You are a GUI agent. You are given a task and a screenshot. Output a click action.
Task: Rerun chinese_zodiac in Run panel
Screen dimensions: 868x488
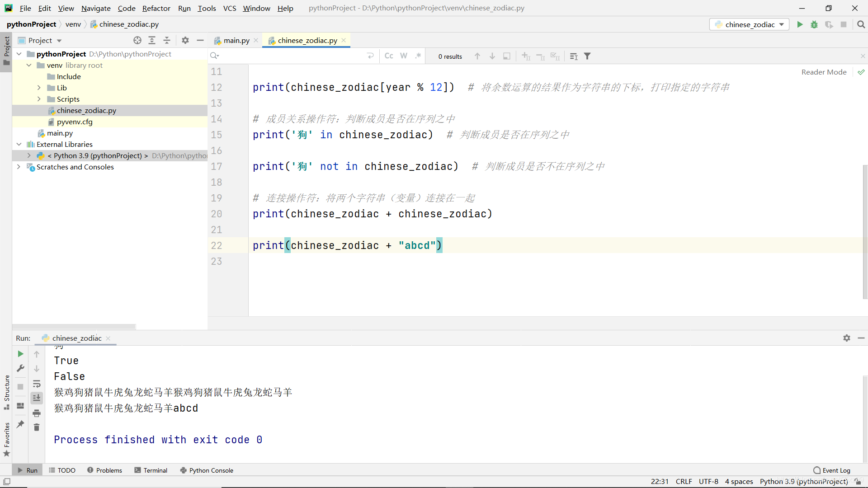(x=20, y=354)
